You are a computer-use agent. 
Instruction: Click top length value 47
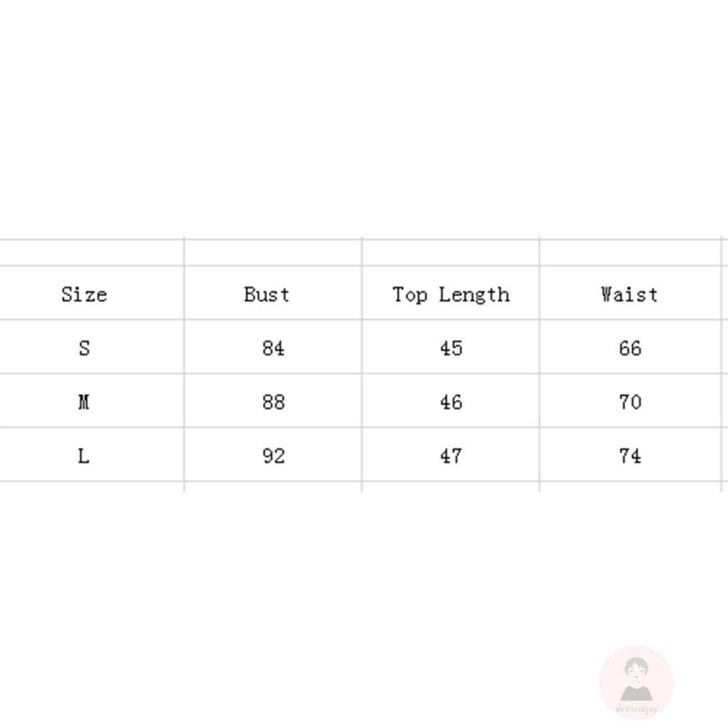coord(451,456)
